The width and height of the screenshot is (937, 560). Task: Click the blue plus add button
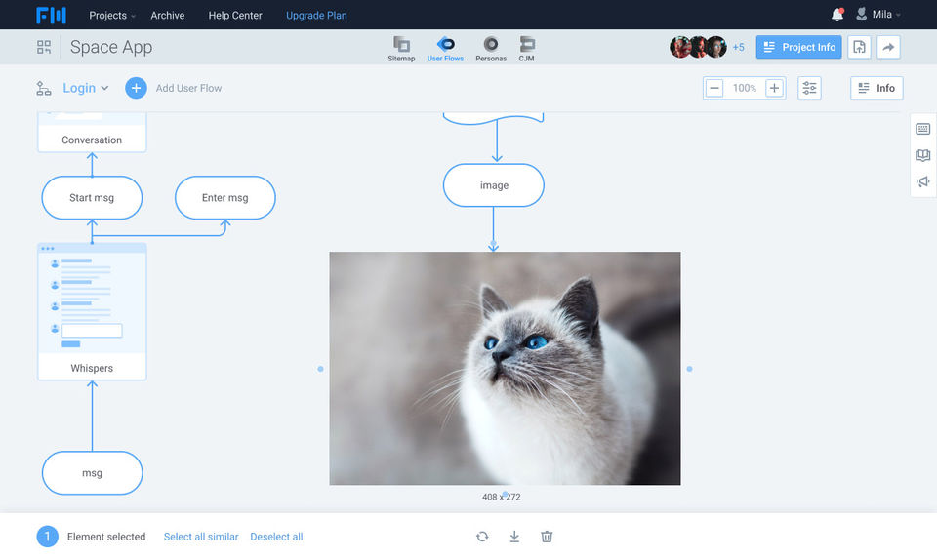136,88
